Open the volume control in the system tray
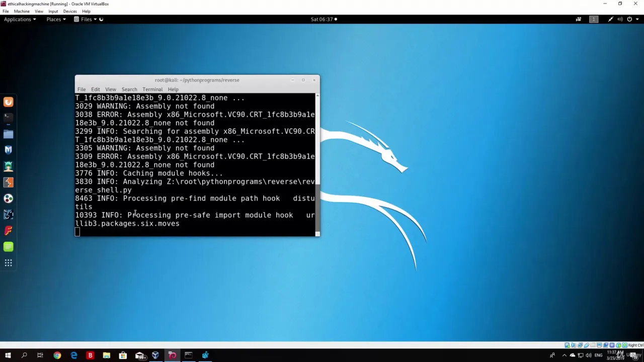This screenshot has height=362, width=644. pos(588,355)
